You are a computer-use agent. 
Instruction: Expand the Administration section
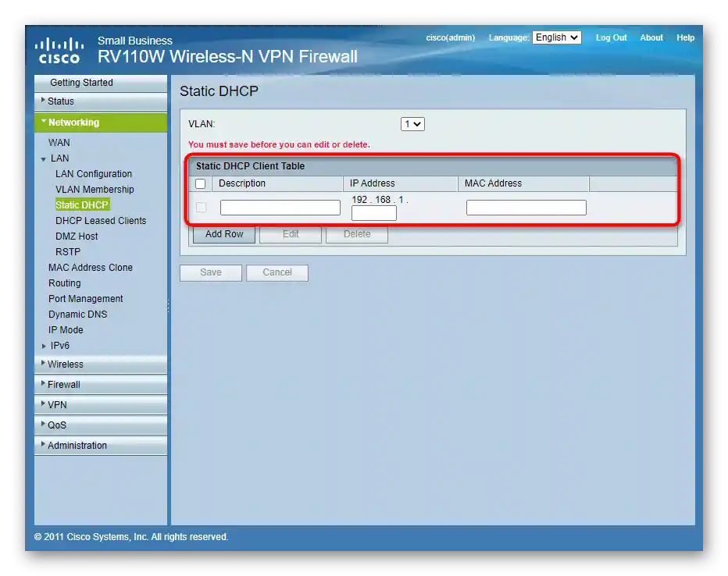click(101, 445)
